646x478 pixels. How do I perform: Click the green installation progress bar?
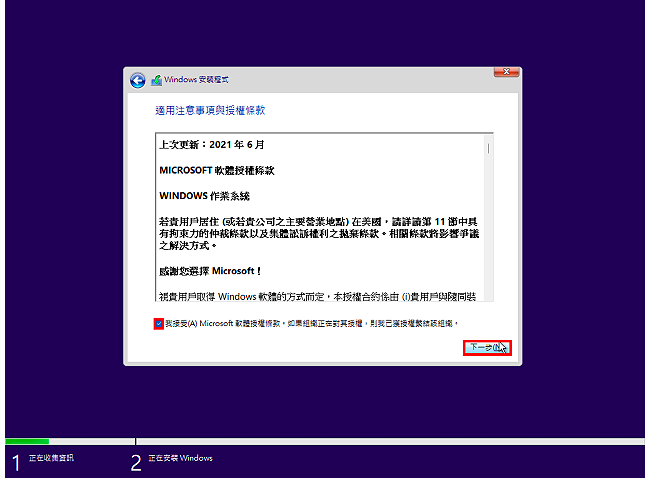pos(27,441)
